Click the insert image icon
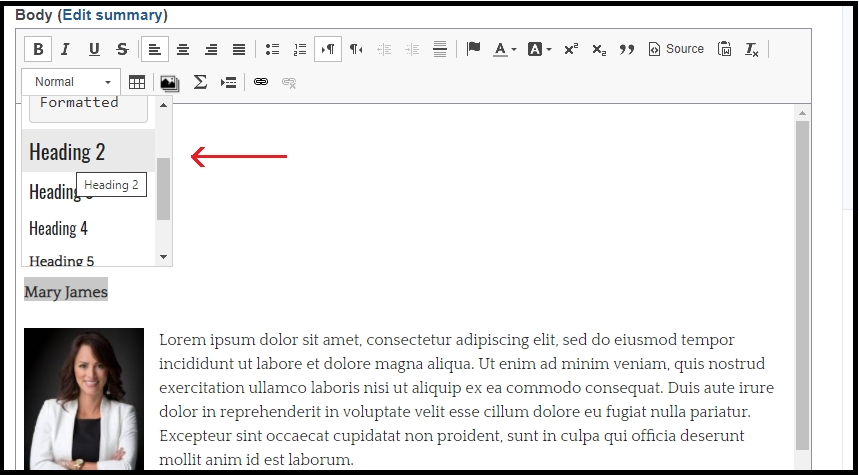 169,82
